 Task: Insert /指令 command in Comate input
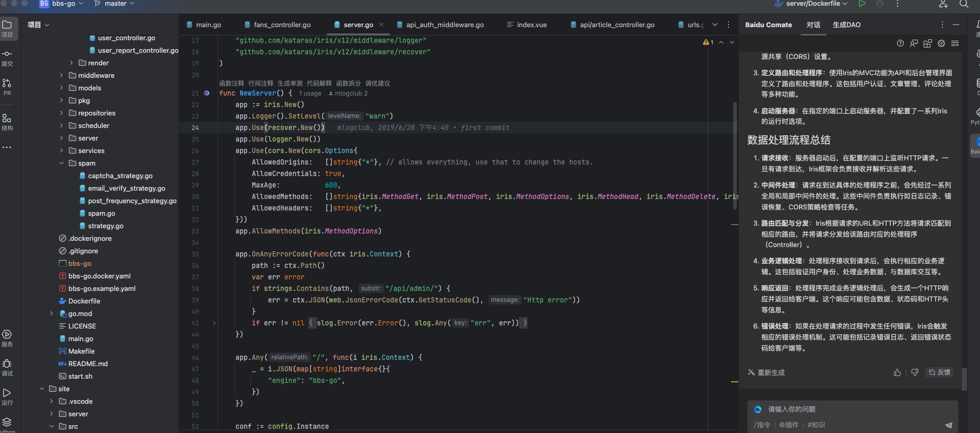click(762, 425)
